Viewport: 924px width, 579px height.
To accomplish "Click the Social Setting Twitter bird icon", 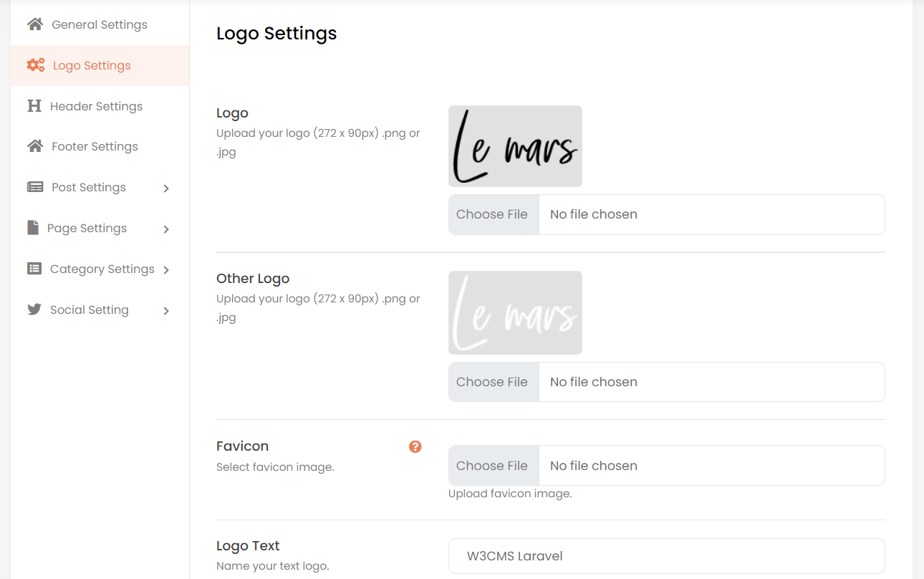I will 34,310.
